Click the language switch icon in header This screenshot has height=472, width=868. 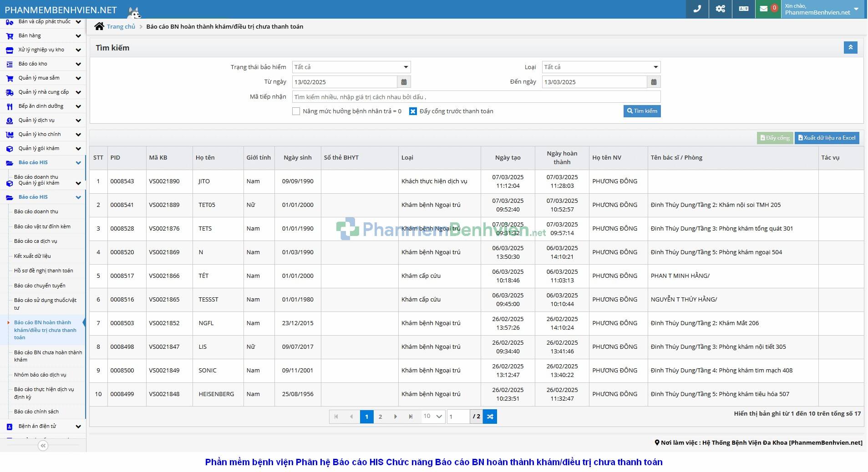click(744, 9)
